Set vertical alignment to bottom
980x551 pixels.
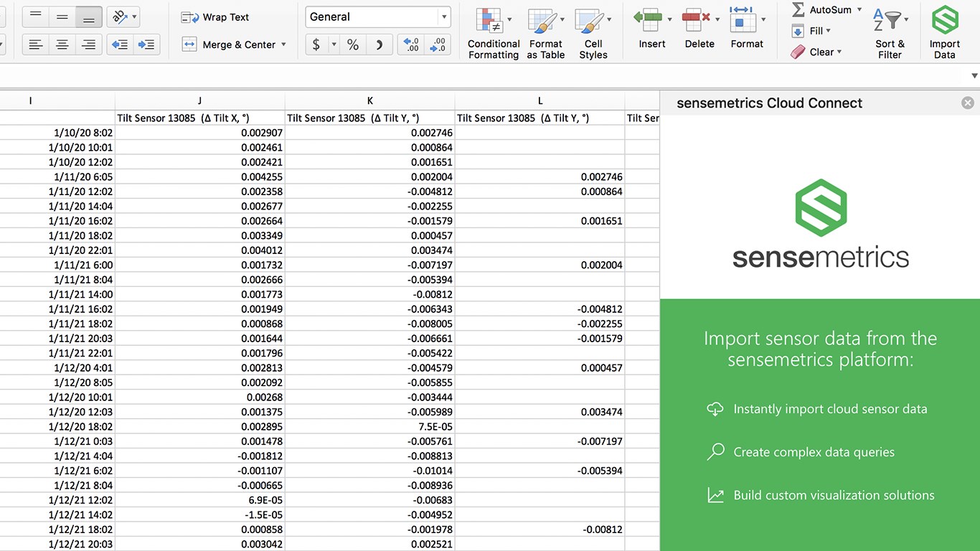tap(88, 17)
